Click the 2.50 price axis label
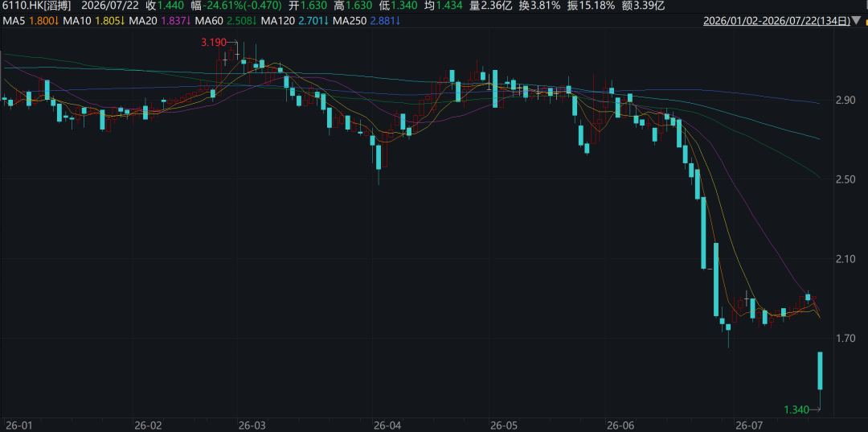Viewport: 868px width, 432px height. [847, 179]
